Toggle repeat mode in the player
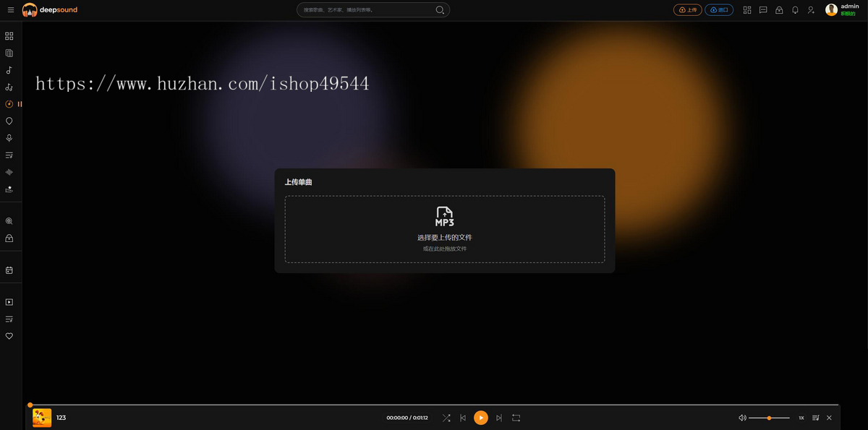The height and width of the screenshot is (430, 868). coord(516,418)
